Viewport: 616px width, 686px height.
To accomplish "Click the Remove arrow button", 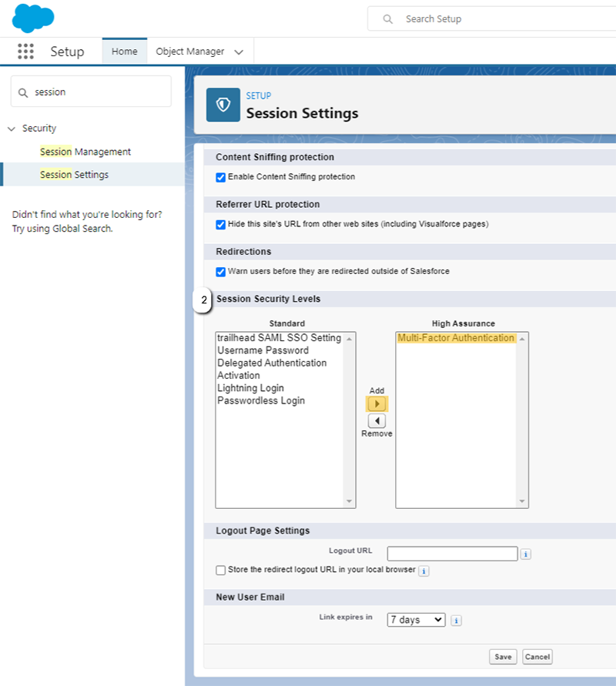I will click(377, 421).
